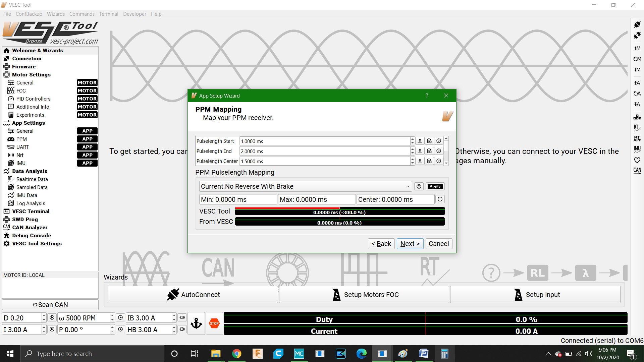Hit the red STOP motor button
The height and width of the screenshot is (362, 644).
(214, 323)
